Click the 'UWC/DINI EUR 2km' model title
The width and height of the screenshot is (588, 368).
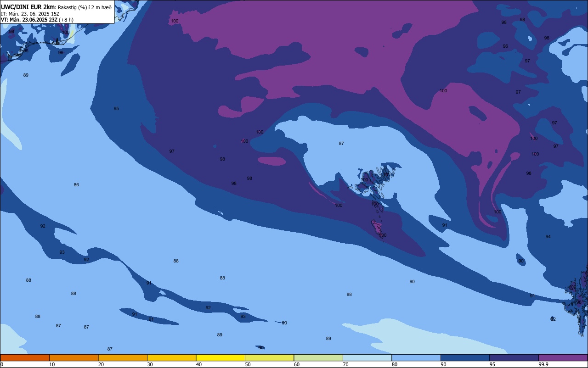click(x=28, y=7)
